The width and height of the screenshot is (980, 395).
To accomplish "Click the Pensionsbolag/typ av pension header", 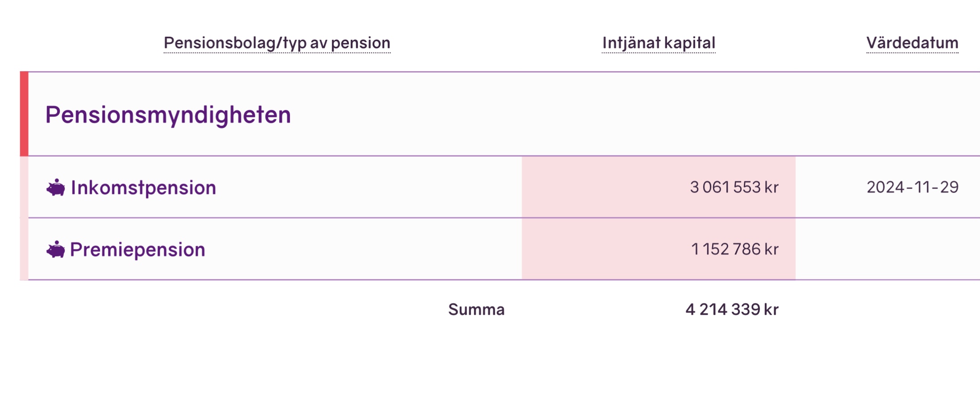I will point(277,43).
